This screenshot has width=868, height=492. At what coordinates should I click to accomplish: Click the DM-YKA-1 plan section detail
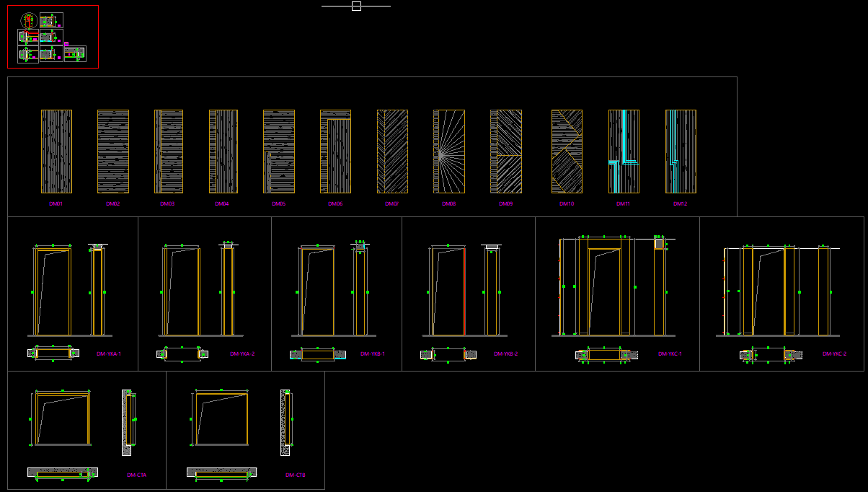53,353
